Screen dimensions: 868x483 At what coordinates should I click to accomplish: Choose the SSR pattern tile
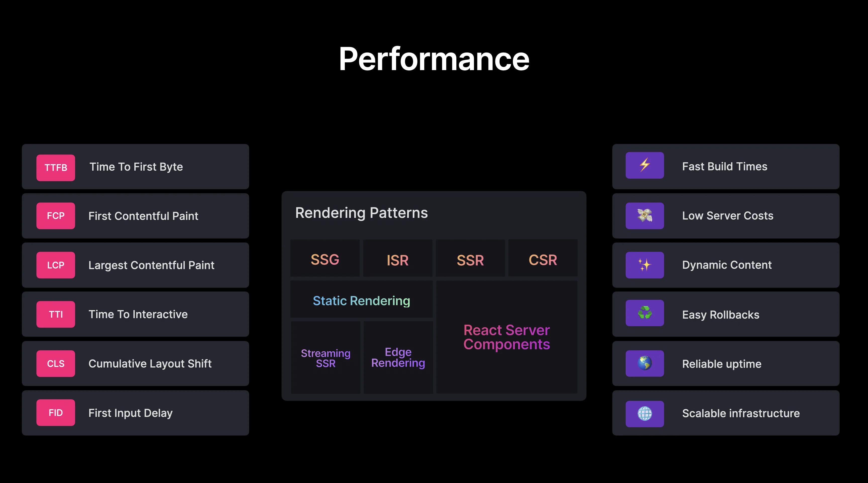click(x=470, y=259)
